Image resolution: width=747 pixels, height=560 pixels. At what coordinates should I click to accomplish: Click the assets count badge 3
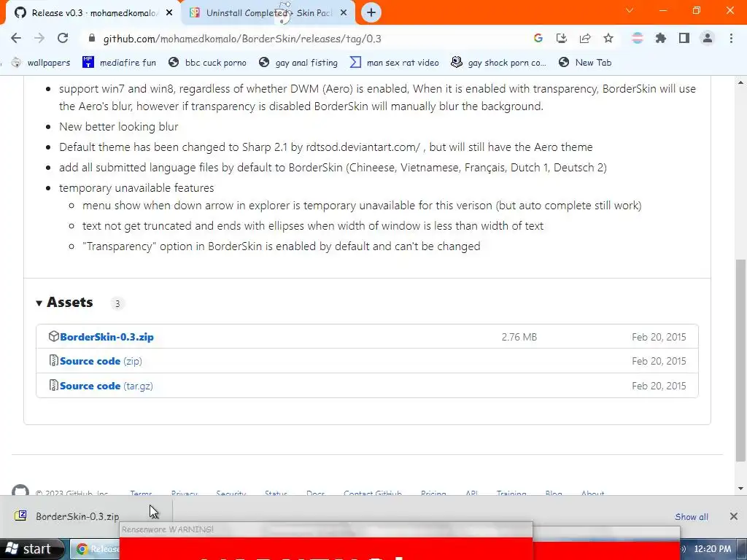117,304
